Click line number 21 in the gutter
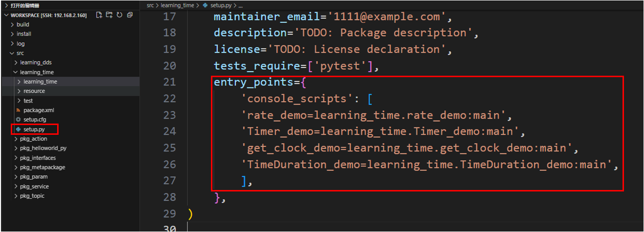The width and height of the screenshot is (644, 232). click(169, 82)
